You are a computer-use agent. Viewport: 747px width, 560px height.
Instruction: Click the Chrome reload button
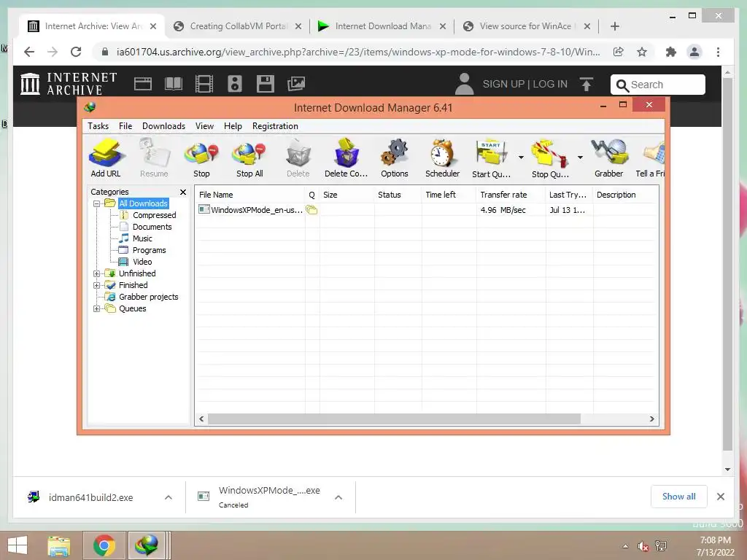[x=76, y=52]
